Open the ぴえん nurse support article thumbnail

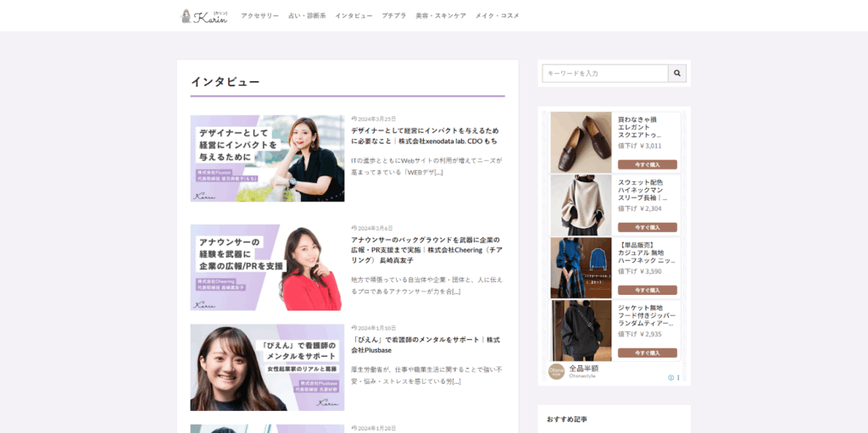pos(267,368)
